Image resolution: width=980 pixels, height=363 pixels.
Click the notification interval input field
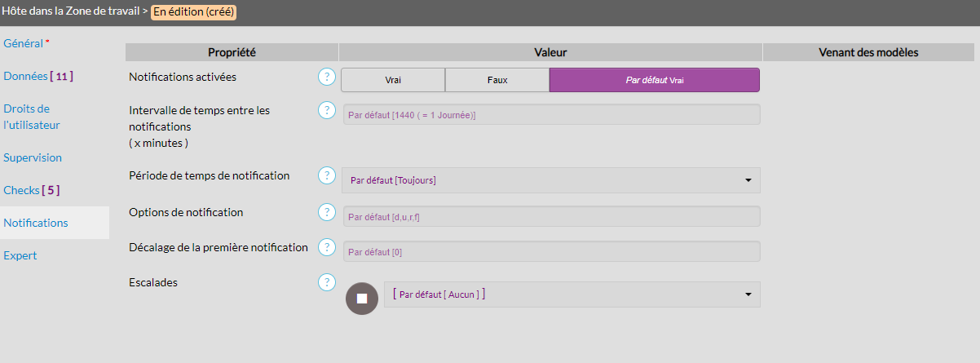550,115
